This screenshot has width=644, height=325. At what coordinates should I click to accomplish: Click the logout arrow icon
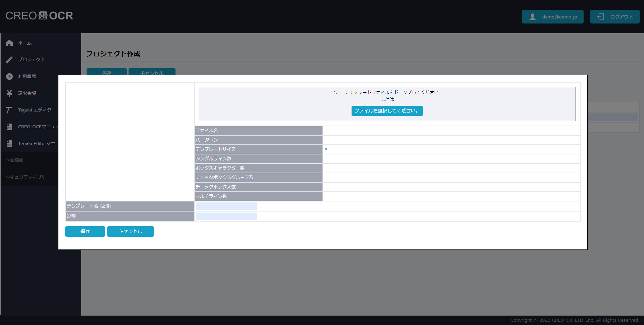[601, 17]
